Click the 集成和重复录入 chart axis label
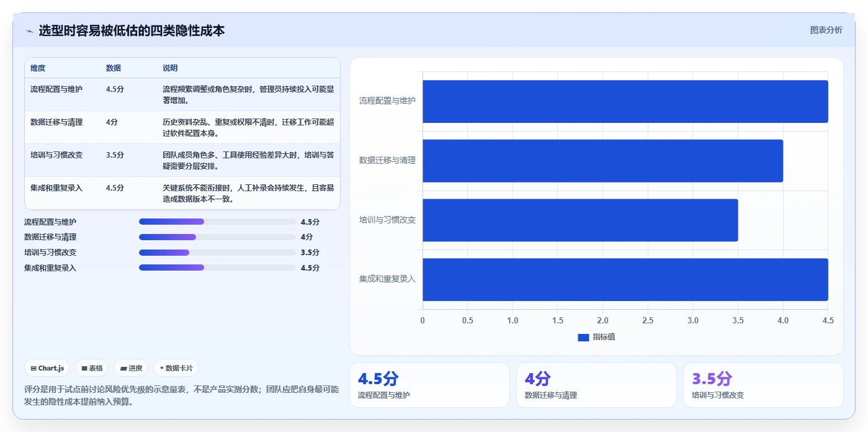 [387, 279]
